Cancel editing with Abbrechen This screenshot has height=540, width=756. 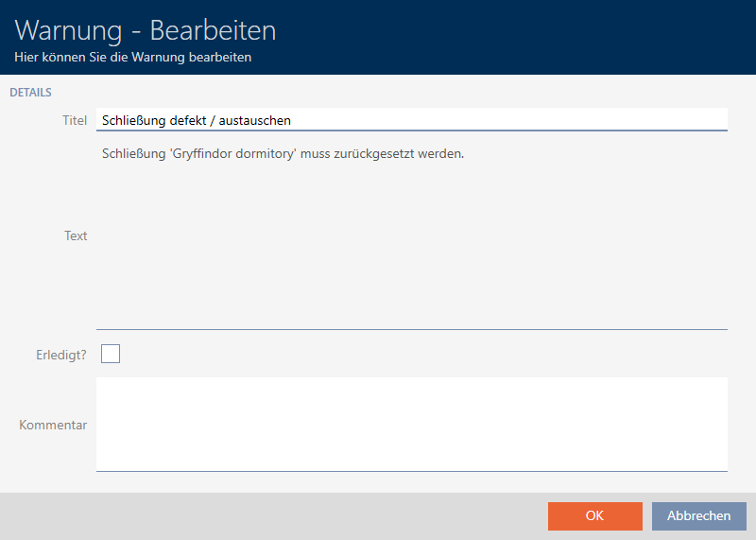(698, 515)
